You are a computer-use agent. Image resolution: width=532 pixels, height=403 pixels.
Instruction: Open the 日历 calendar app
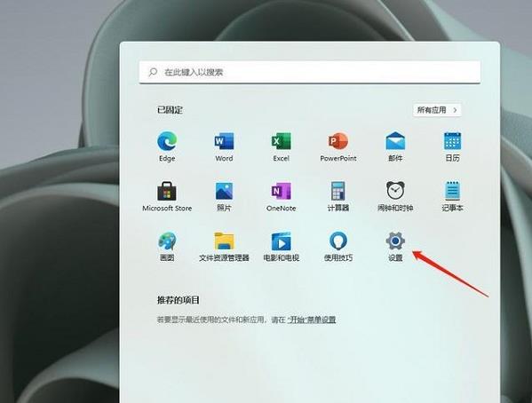(x=452, y=146)
